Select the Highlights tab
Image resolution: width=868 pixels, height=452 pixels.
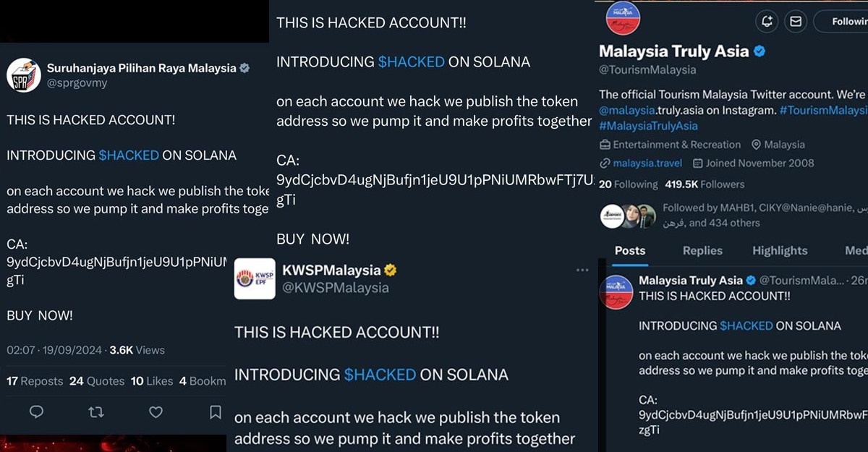pos(780,250)
